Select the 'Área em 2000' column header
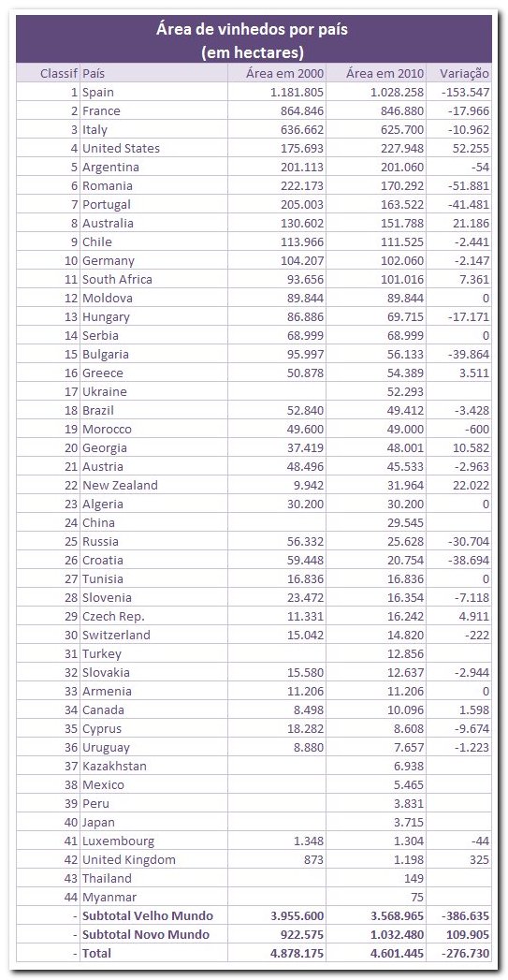The width and height of the screenshot is (508, 980). [285, 73]
